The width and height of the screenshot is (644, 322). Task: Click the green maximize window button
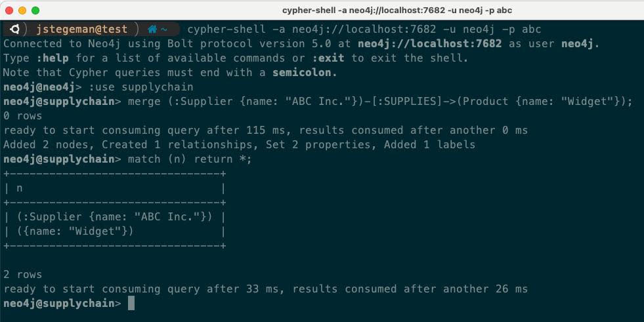(x=35, y=10)
